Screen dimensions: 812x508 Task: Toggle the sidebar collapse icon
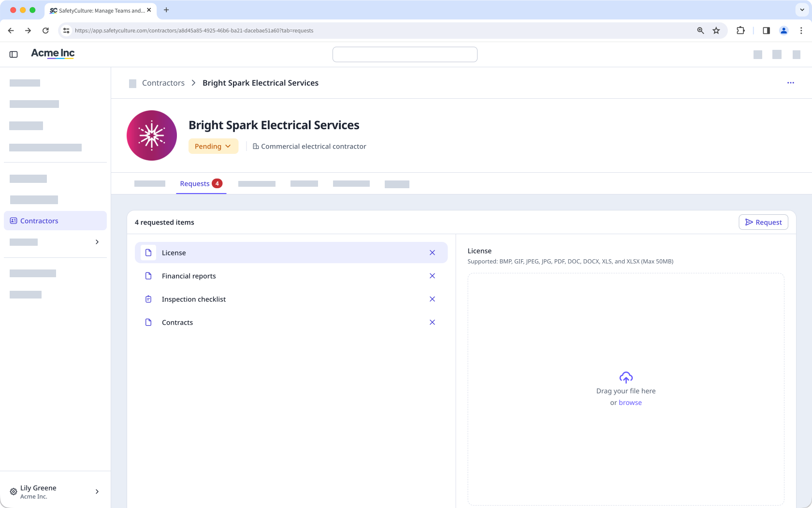point(14,54)
